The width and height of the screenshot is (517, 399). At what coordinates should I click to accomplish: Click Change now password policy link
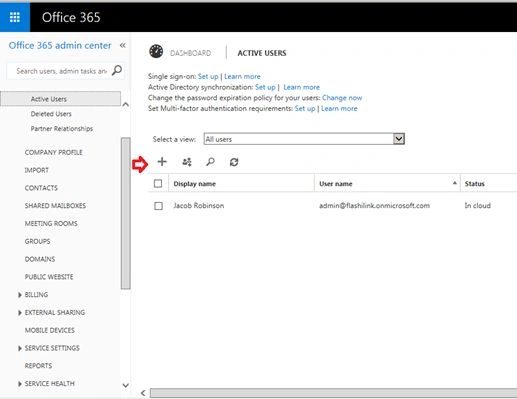point(342,98)
